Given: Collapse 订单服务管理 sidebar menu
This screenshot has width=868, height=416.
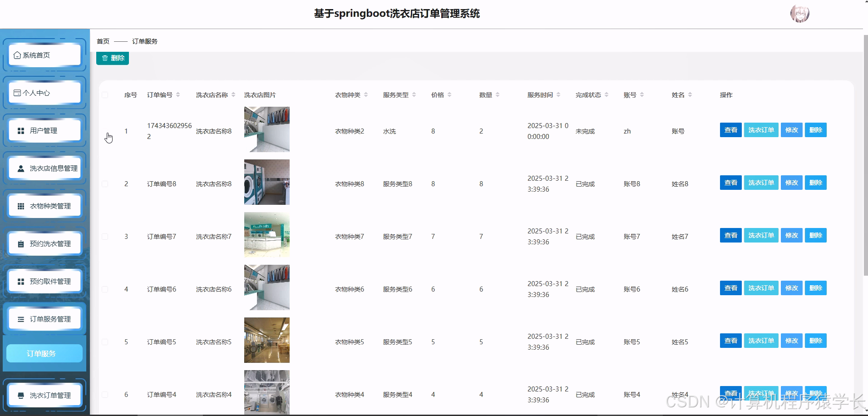Looking at the screenshot, I should pos(44,319).
